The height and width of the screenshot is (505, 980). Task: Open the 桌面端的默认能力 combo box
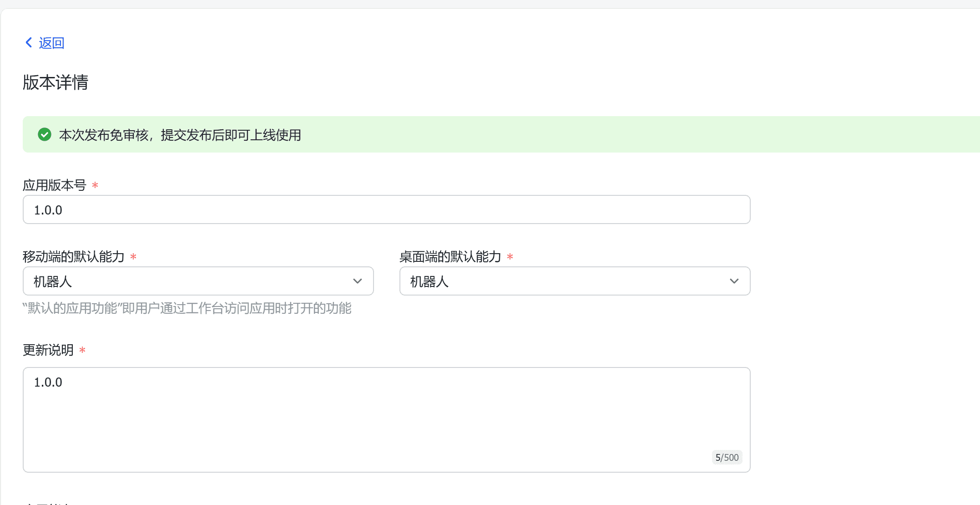click(x=564, y=281)
